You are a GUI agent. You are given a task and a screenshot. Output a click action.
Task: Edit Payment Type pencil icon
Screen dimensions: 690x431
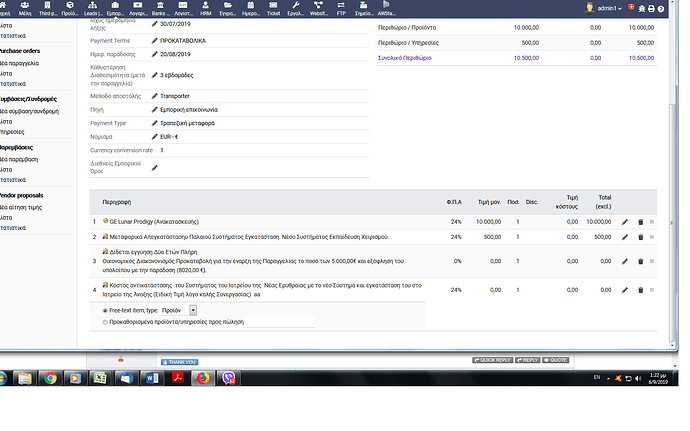(154, 123)
